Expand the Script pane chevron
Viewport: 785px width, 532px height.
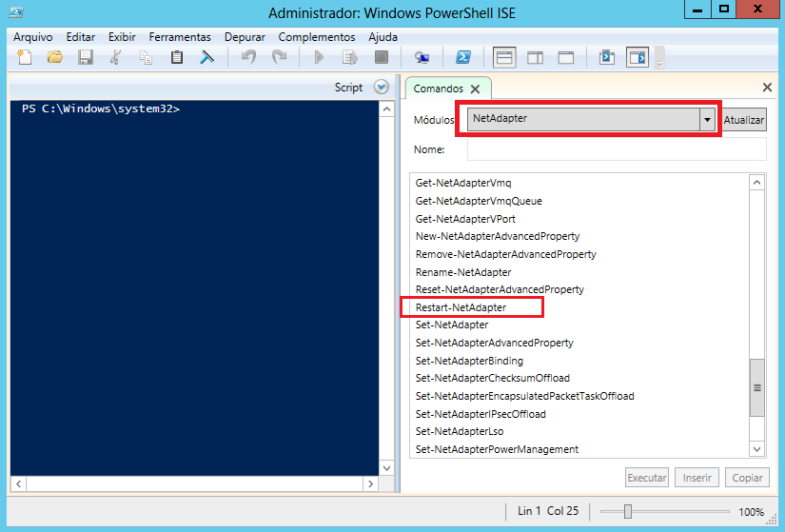click(x=382, y=88)
